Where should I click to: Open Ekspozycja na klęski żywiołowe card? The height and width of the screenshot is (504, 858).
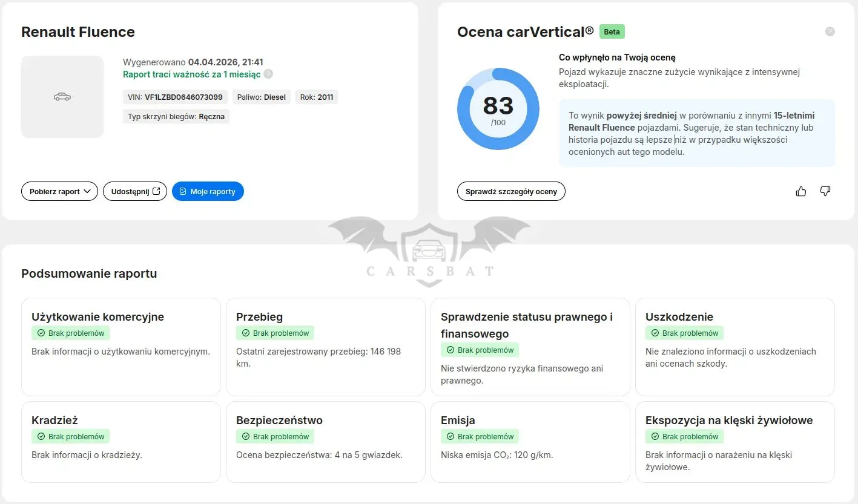(735, 442)
